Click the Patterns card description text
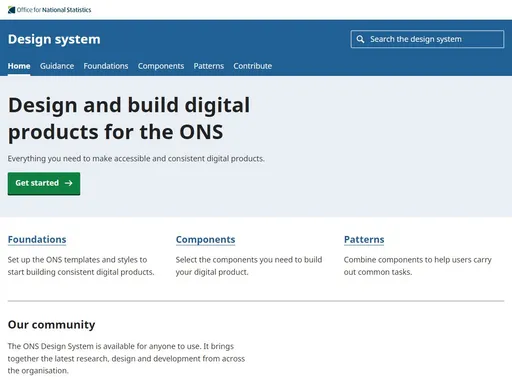The image size is (512, 384). point(418,266)
